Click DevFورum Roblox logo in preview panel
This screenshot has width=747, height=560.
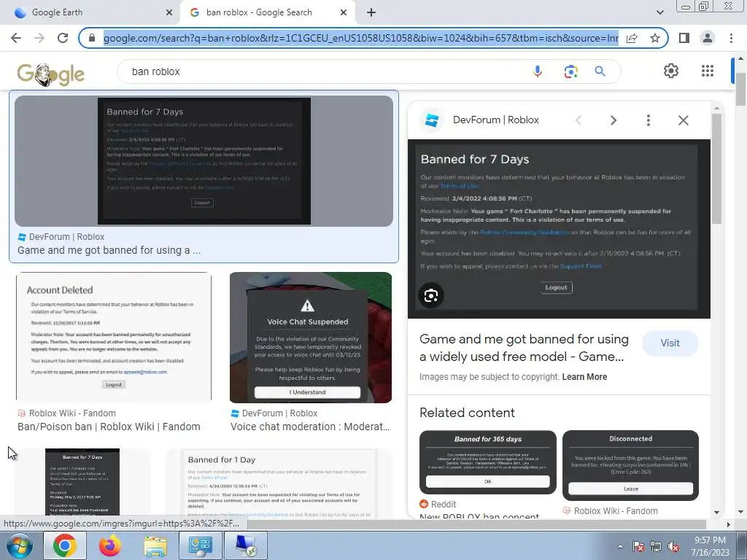[x=432, y=120]
